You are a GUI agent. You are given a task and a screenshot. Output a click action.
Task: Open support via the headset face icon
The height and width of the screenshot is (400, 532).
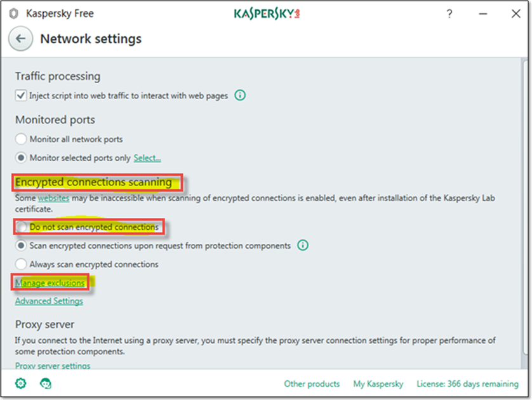tap(46, 383)
